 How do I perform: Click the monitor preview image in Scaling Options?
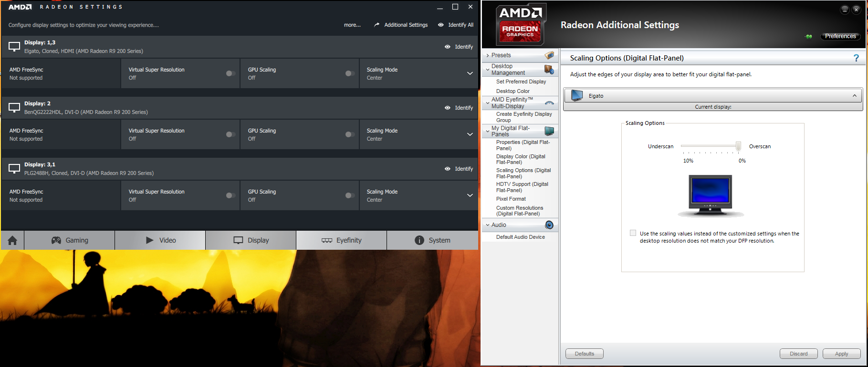click(x=711, y=196)
